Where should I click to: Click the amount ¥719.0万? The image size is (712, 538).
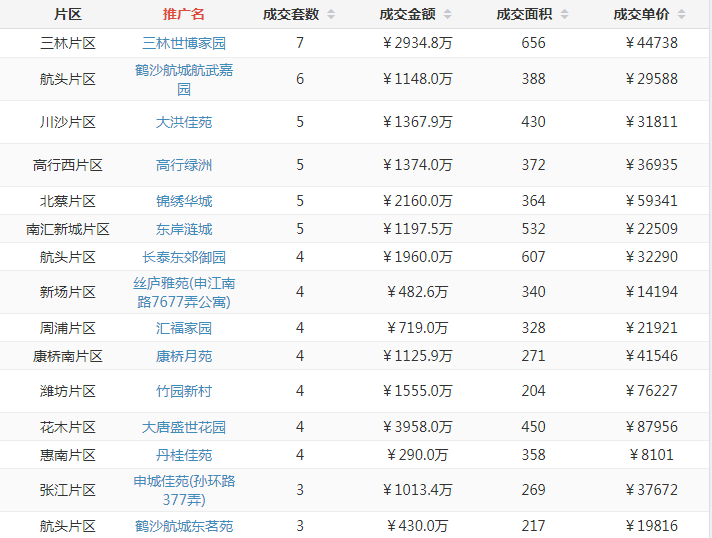pyautogui.click(x=417, y=328)
